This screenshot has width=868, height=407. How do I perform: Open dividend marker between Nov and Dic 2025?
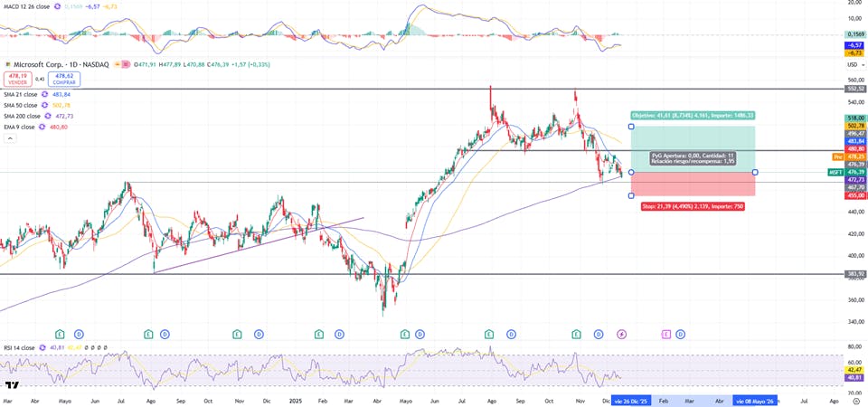(599, 334)
